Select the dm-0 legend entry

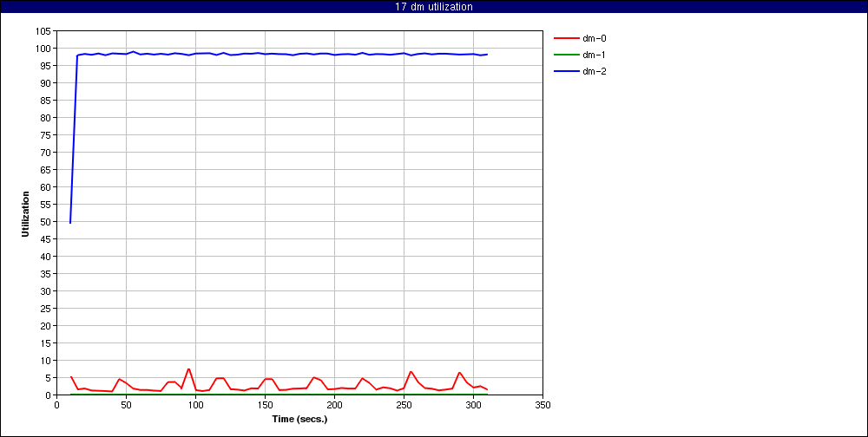coord(580,39)
